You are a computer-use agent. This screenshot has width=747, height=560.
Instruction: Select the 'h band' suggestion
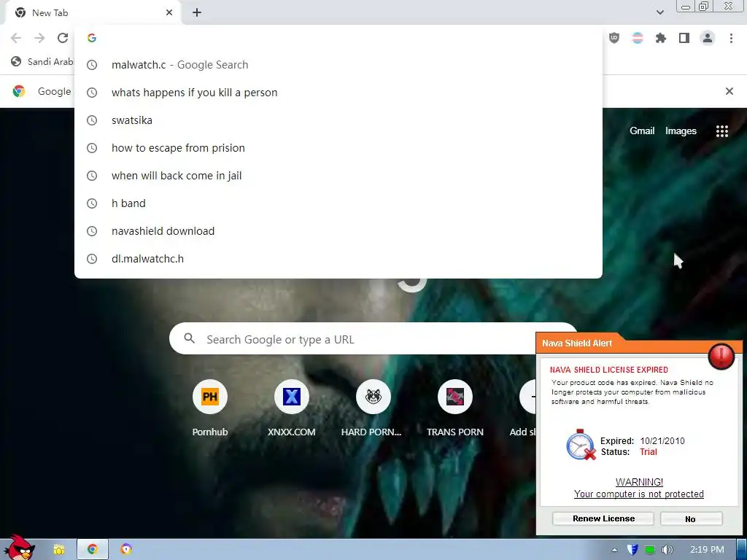point(338,203)
